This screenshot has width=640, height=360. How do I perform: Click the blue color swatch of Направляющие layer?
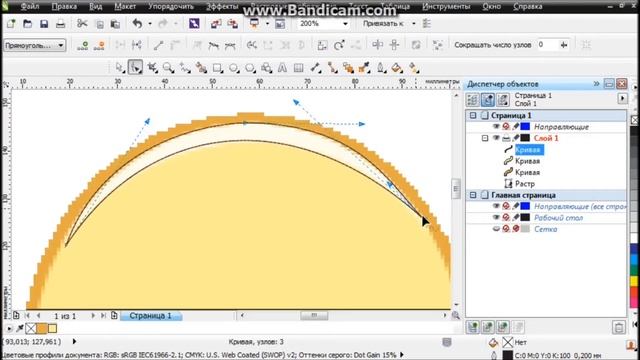click(x=525, y=127)
